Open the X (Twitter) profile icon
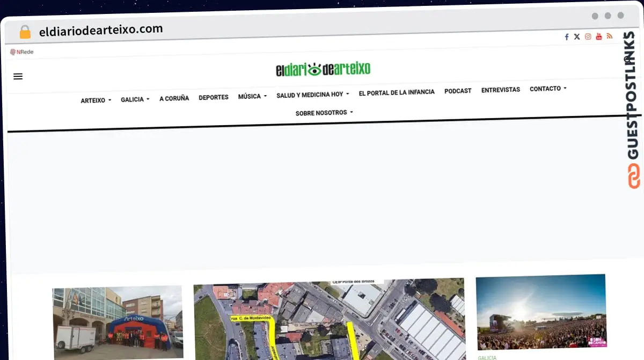Viewport: 644px width, 360px height. [577, 37]
